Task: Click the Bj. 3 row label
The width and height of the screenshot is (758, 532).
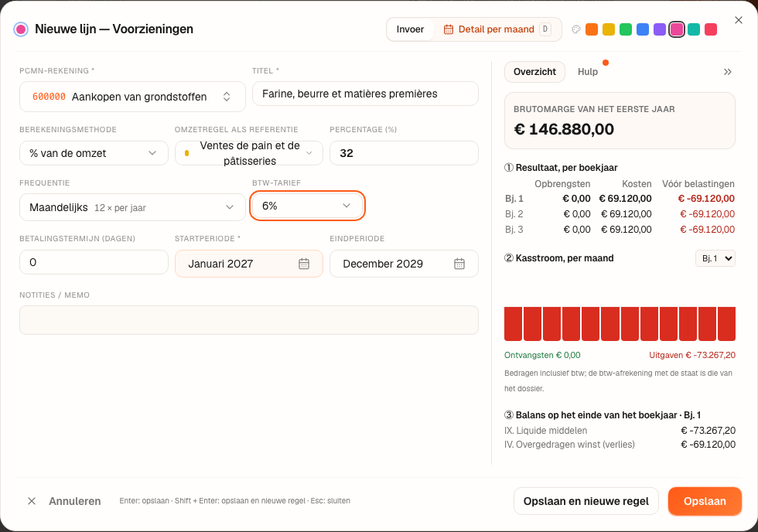Action: pyautogui.click(x=514, y=230)
